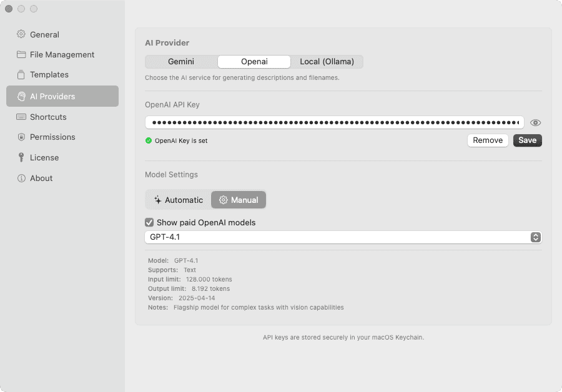The width and height of the screenshot is (562, 392).
Task: Switch model settings to Automatic
Action: point(179,200)
